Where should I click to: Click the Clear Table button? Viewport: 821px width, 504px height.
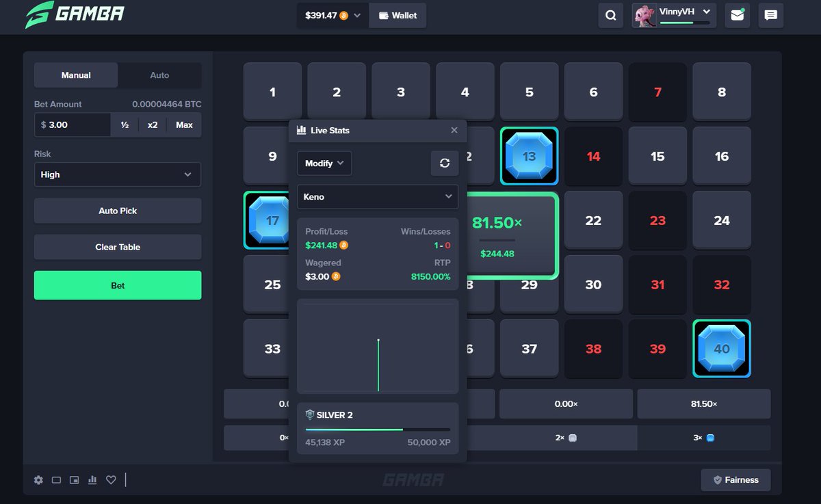(x=118, y=247)
